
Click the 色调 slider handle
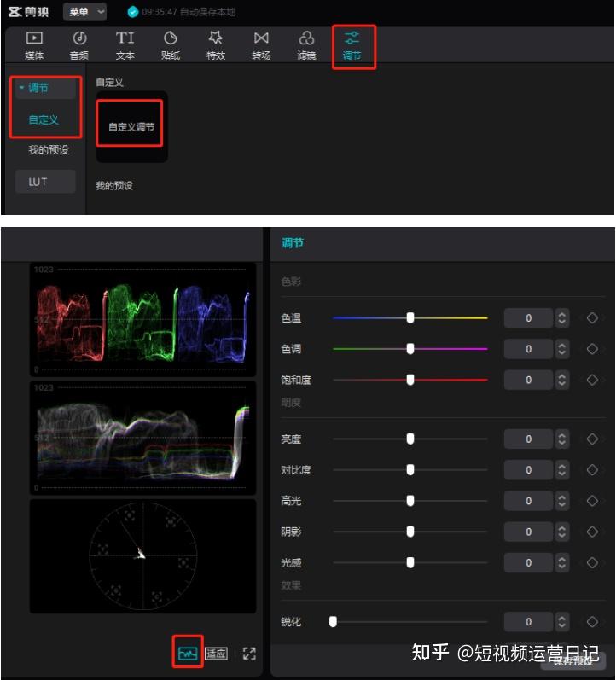coord(410,349)
